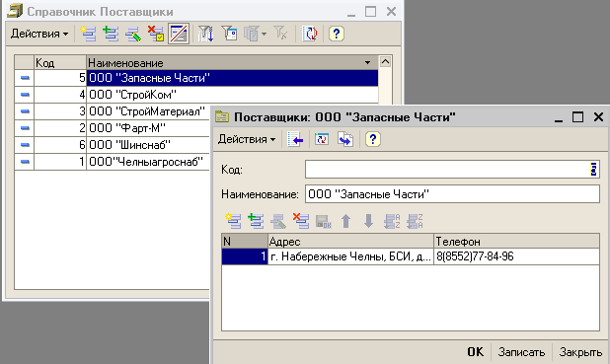Edit row icon in address table toolbar
The width and height of the screenshot is (610, 364).
point(278,221)
